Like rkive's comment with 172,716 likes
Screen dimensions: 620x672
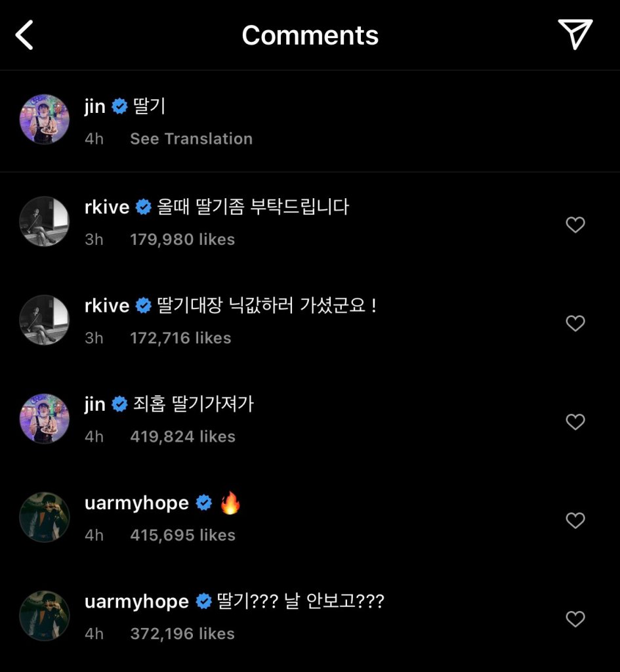pyautogui.click(x=575, y=324)
